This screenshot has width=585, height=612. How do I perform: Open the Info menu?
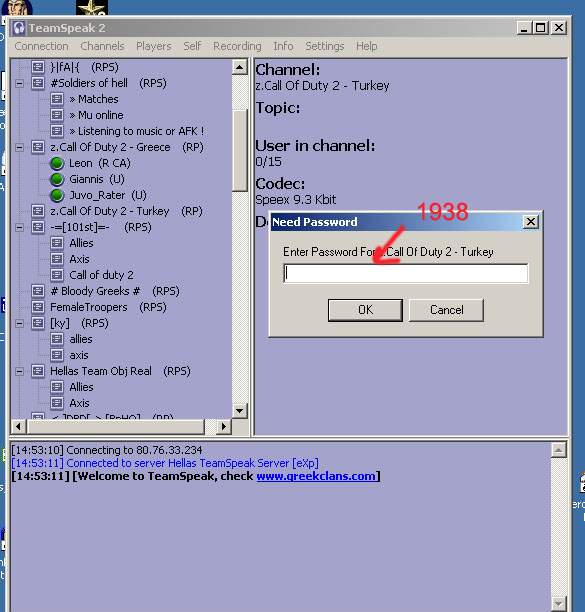click(283, 46)
